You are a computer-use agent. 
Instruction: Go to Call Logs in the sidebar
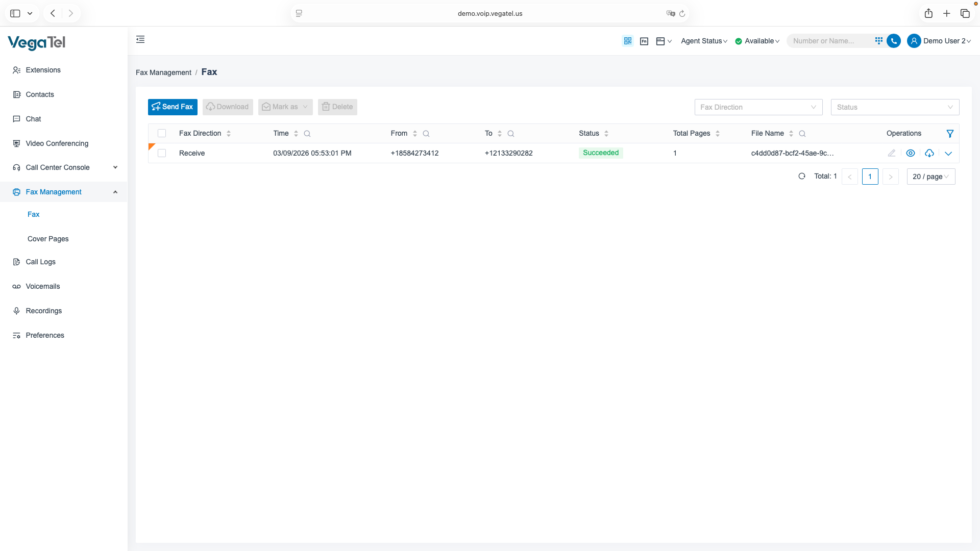pos(40,262)
